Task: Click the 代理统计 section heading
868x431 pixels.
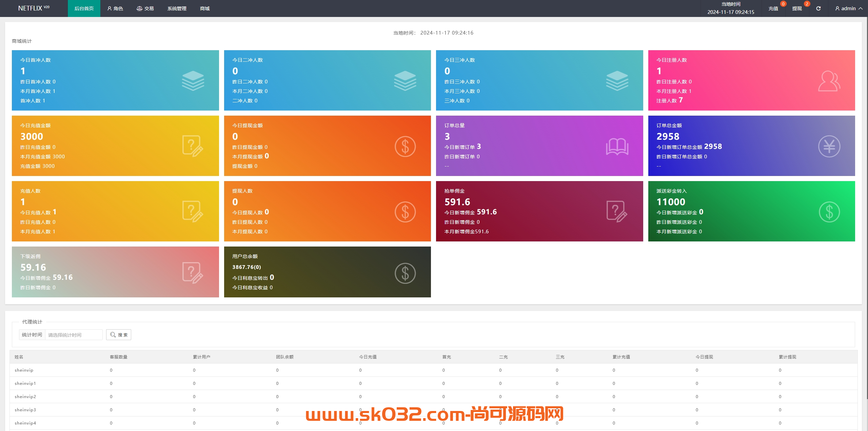Action: click(32, 322)
